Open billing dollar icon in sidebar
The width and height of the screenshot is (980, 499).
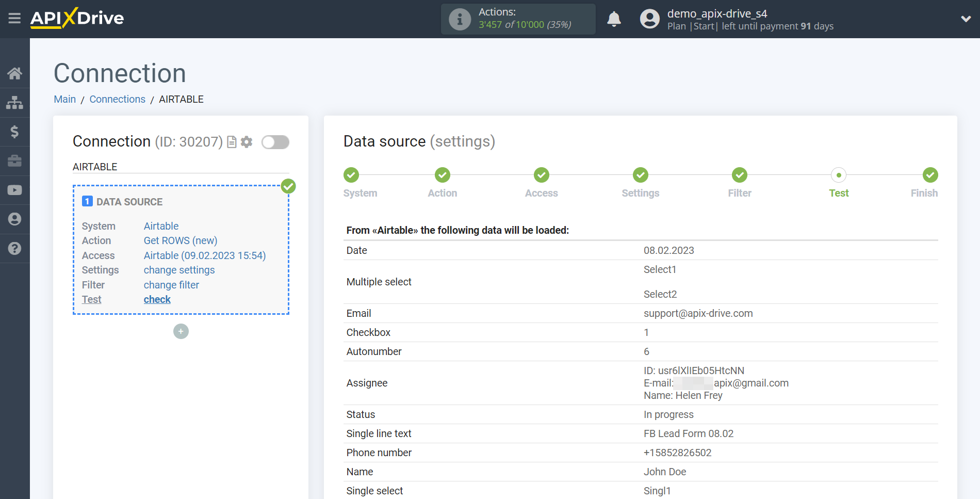coord(14,132)
